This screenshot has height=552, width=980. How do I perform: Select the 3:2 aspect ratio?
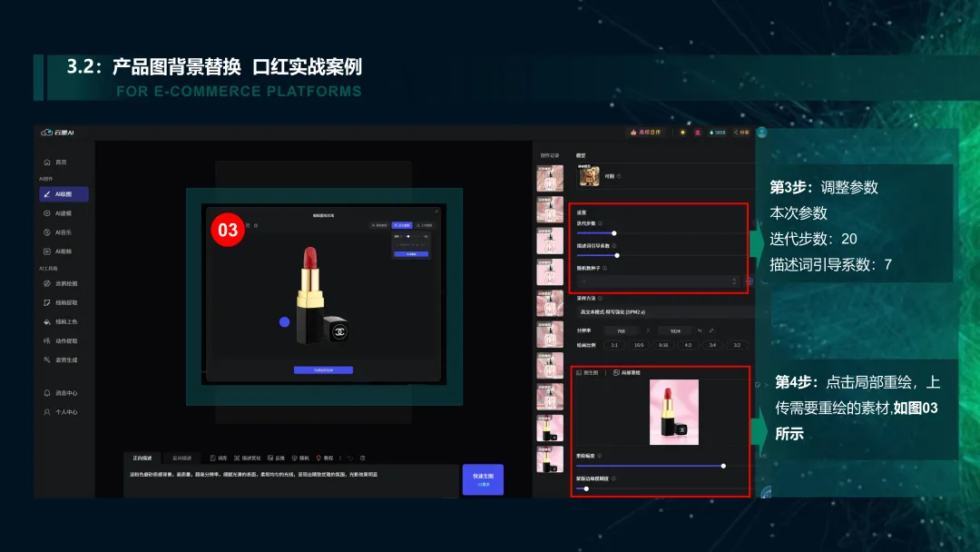point(737,345)
